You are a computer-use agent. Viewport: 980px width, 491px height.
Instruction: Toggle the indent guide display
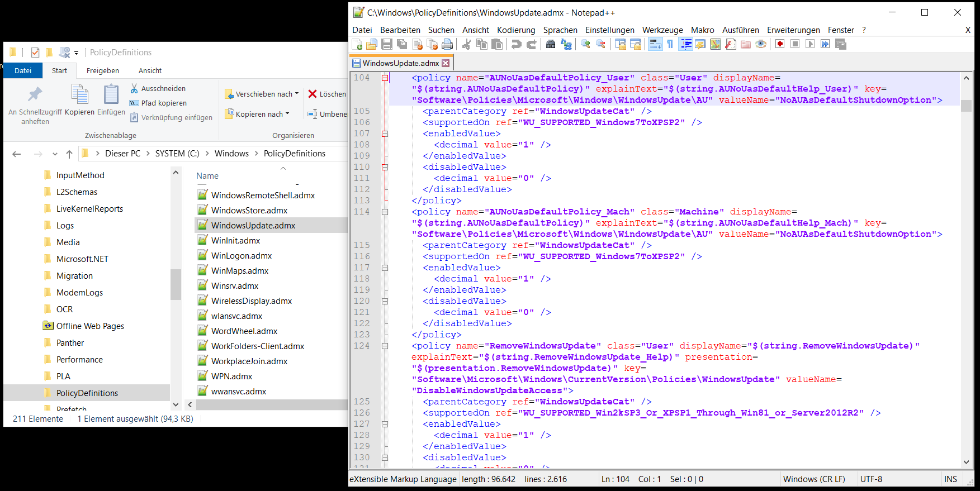[x=686, y=44]
